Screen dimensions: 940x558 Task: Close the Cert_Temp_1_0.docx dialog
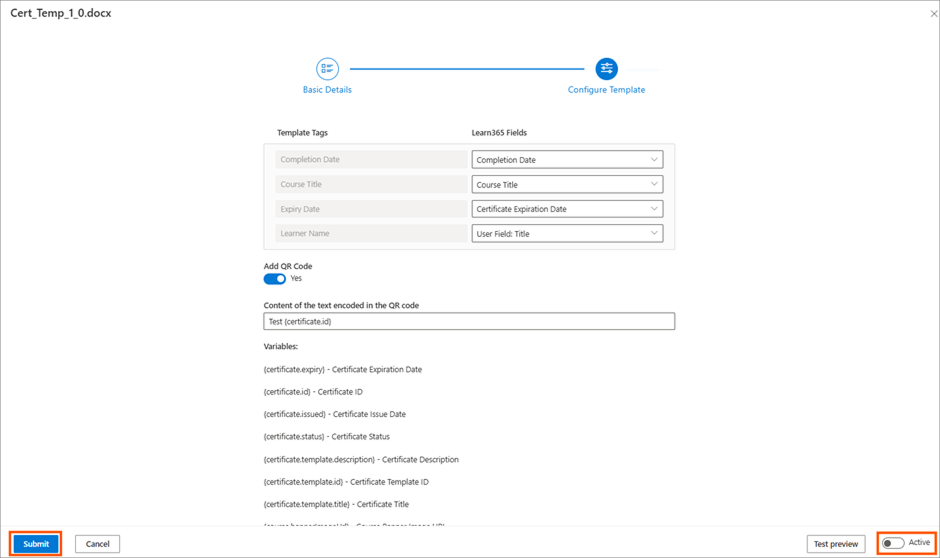(x=934, y=14)
